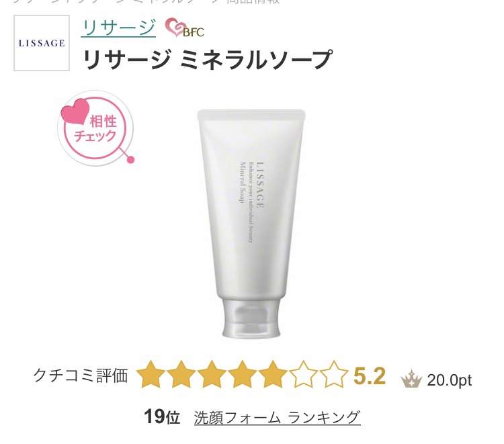View the Mineral Soap tube image
The height and width of the screenshot is (444, 504).
click(x=251, y=223)
